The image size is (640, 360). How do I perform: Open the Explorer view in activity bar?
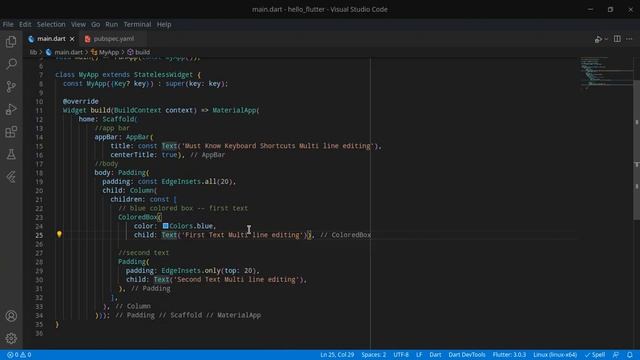(x=11, y=42)
